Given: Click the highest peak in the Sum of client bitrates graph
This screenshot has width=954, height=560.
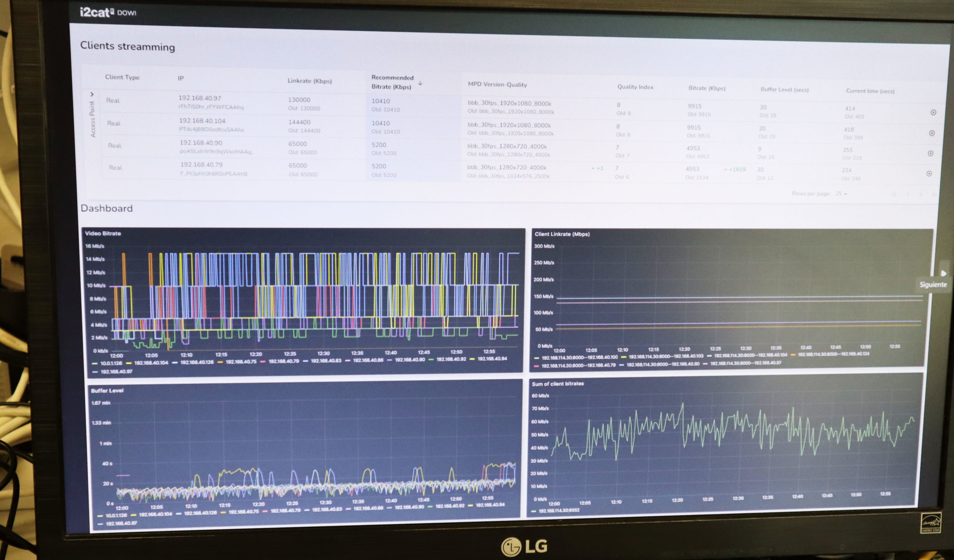Looking at the screenshot, I should pos(682,404).
